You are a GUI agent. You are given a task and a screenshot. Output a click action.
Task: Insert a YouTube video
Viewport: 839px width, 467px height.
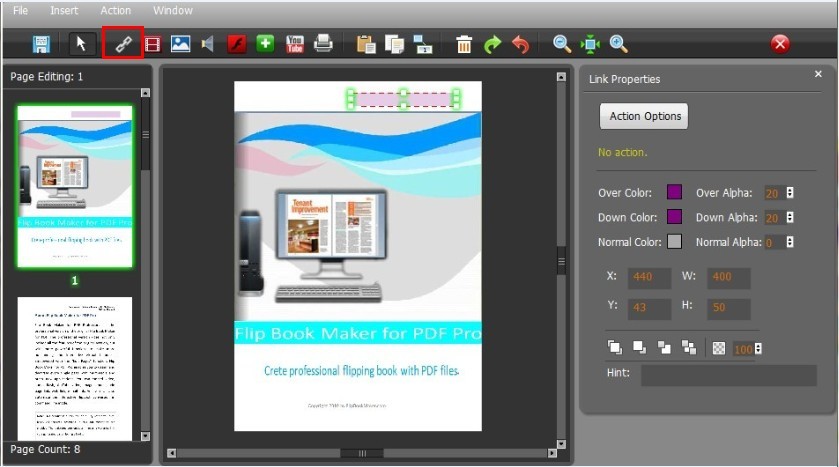tap(294, 44)
